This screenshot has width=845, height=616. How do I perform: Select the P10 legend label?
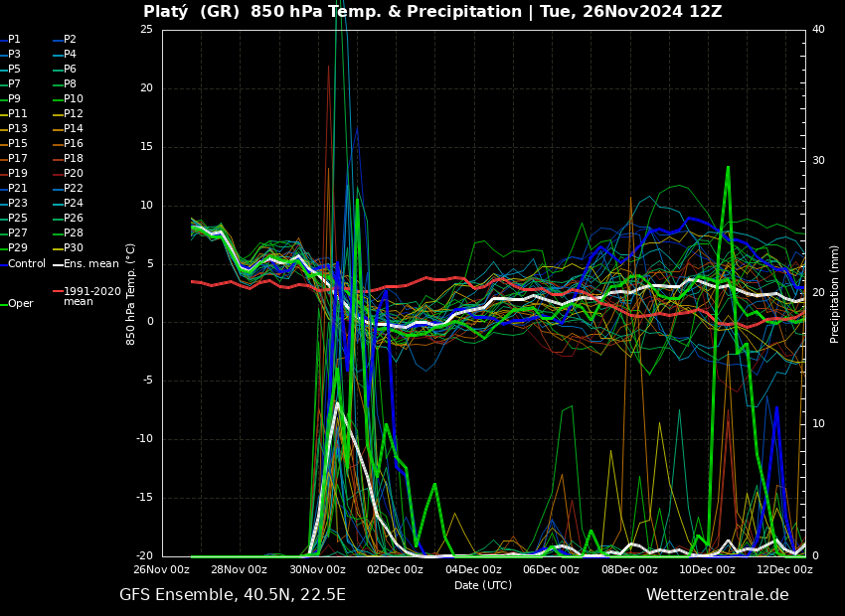74,99
